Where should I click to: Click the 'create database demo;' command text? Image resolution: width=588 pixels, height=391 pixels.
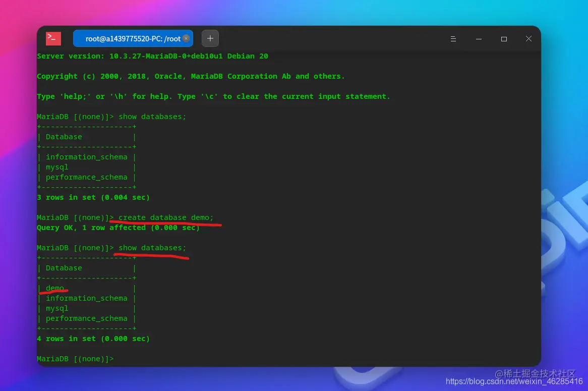click(x=166, y=217)
